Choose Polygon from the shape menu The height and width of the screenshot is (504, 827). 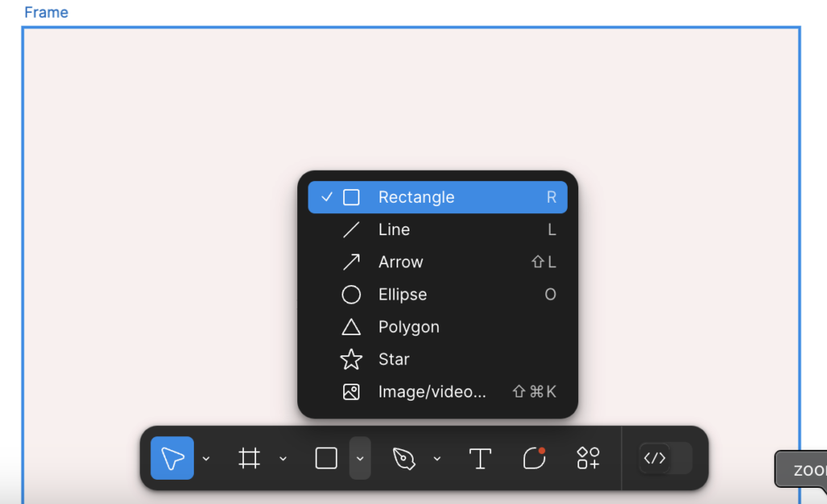tap(438, 327)
